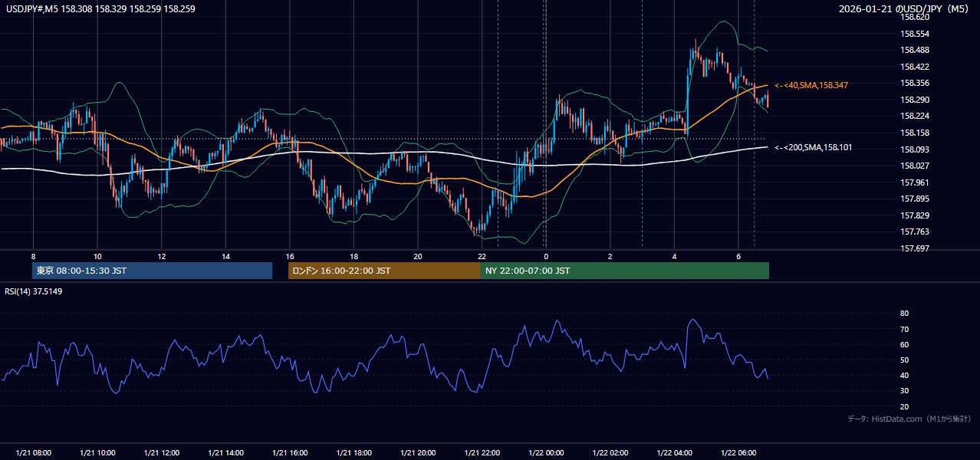Viewport: 980px width, 460px height.
Task: Click hour marker 14 under price chart
Action: tap(225, 256)
